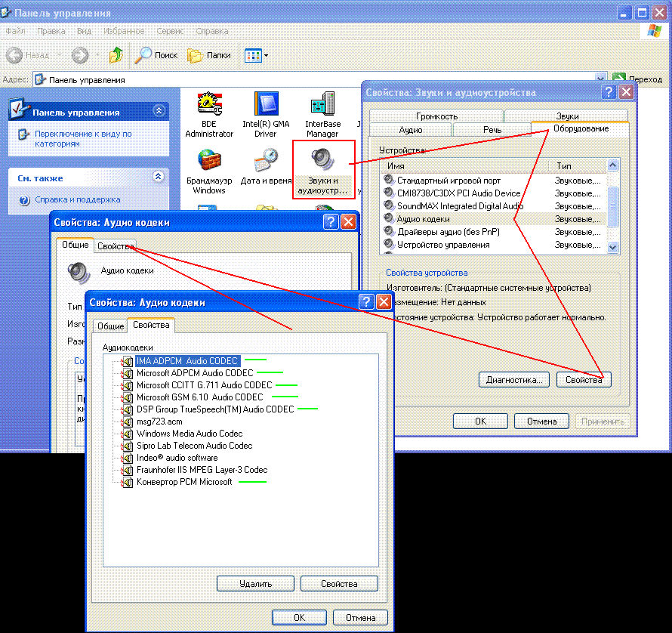This screenshot has height=633, width=672.
Task: Click the Диагностика... button
Action: (x=514, y=379)
